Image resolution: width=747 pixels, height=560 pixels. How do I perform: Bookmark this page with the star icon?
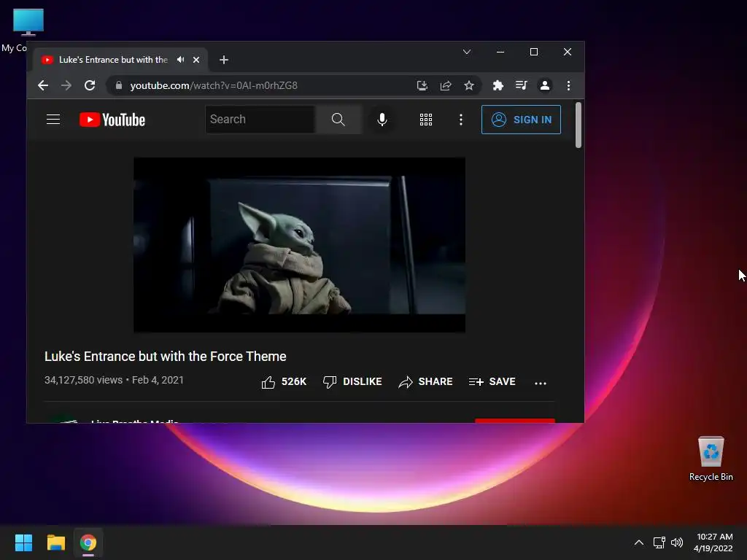click(x=469, y=86)
